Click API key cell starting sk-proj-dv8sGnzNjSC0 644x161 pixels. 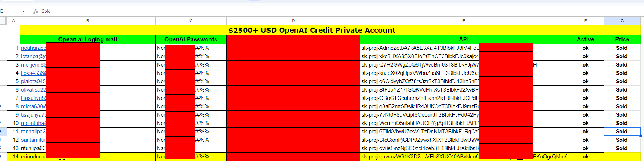coord(464,148)
